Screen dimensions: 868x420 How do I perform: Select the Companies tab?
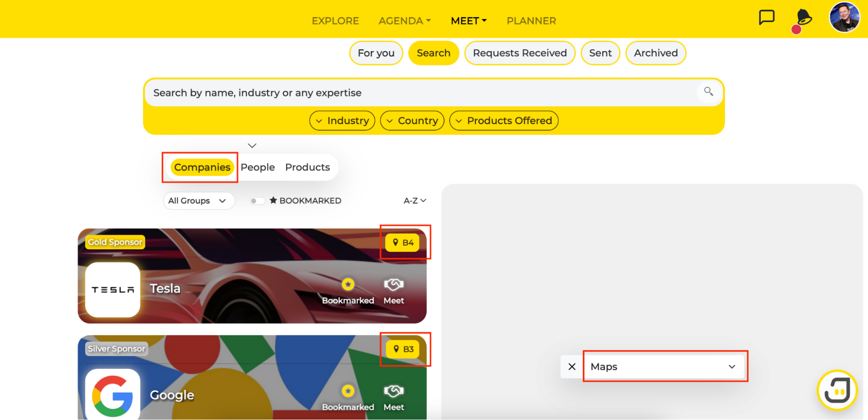tap(202, 167)
